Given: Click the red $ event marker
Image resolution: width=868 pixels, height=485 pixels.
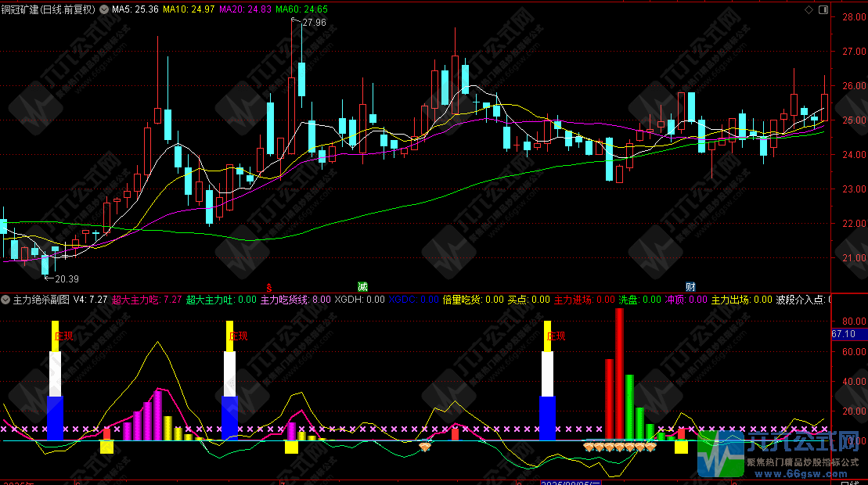Looking at the screenshot, I should 269,287.
